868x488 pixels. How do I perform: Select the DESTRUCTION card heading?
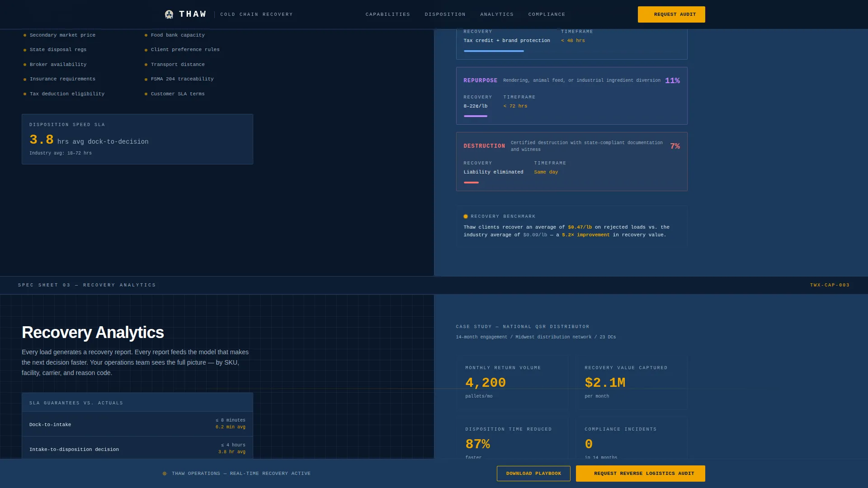484,146
